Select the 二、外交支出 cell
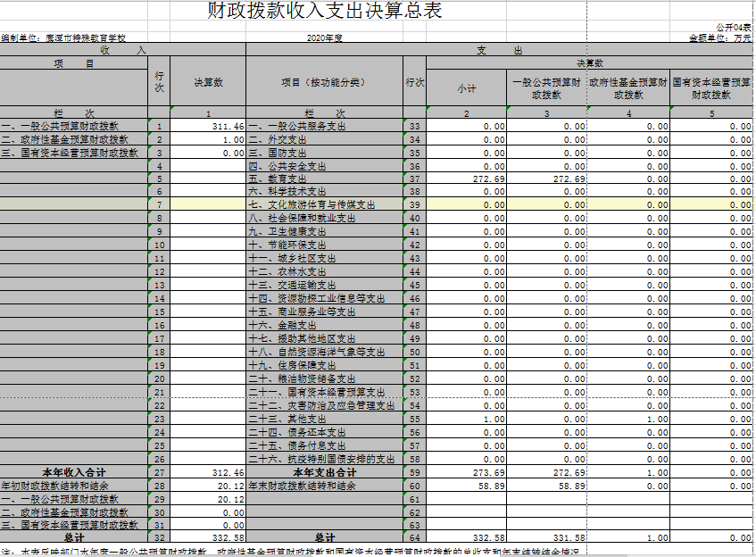The image size is (756, 557). coord(325,139)
